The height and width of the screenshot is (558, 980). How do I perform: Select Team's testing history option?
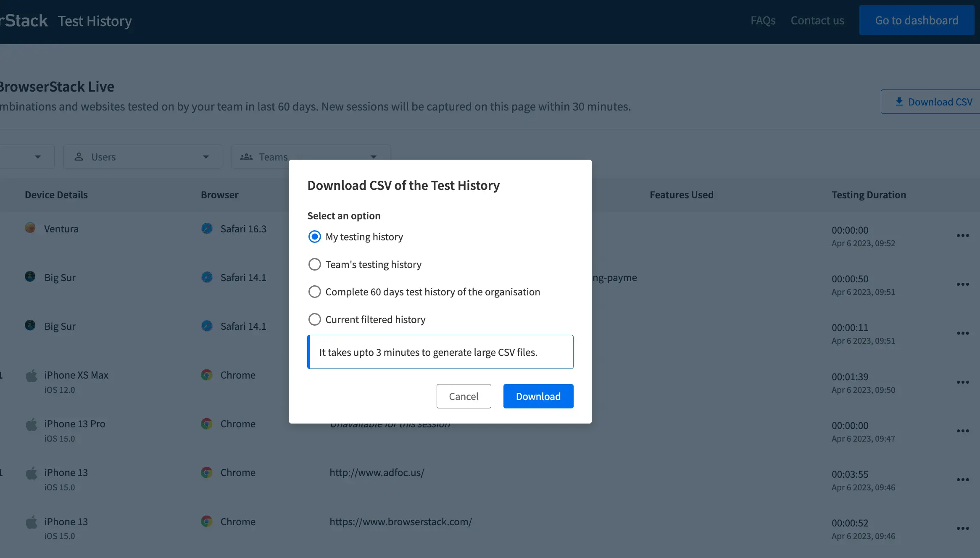314,264
